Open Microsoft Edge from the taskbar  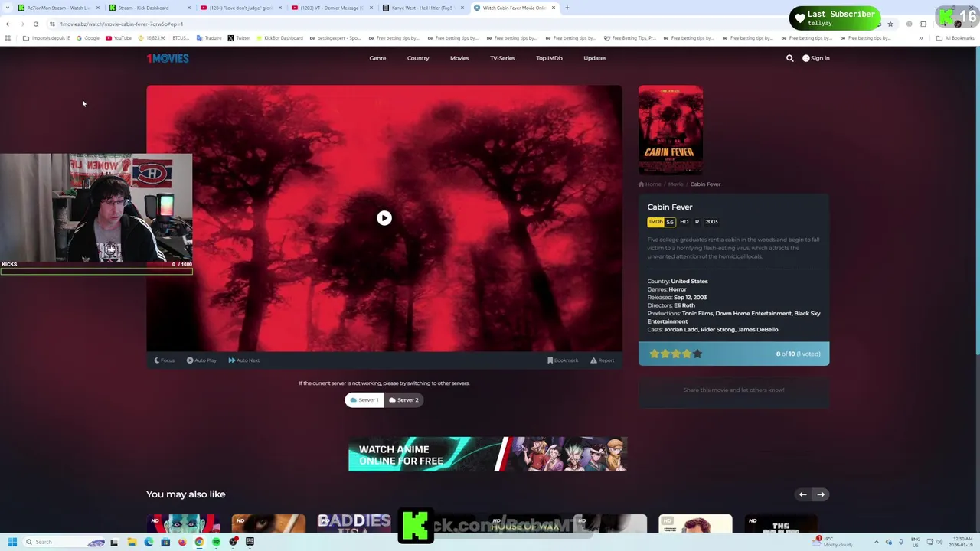149,542
